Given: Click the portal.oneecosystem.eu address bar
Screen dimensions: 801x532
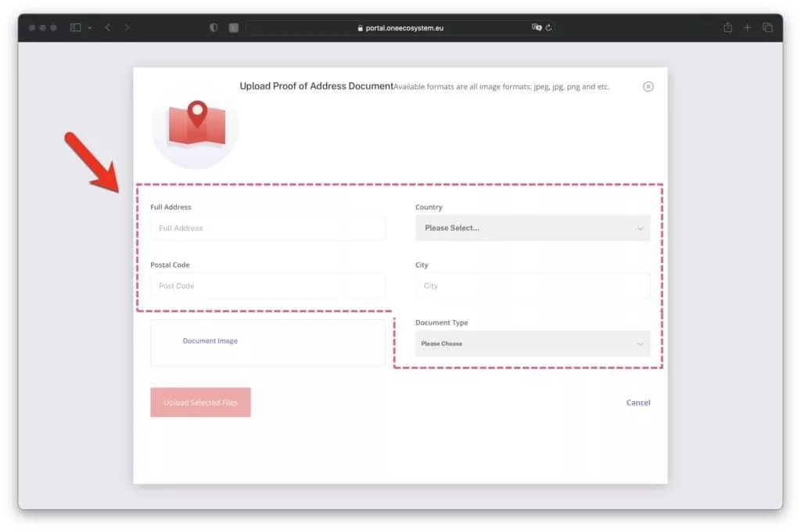Looking at the screenshot, I should 399,27.
